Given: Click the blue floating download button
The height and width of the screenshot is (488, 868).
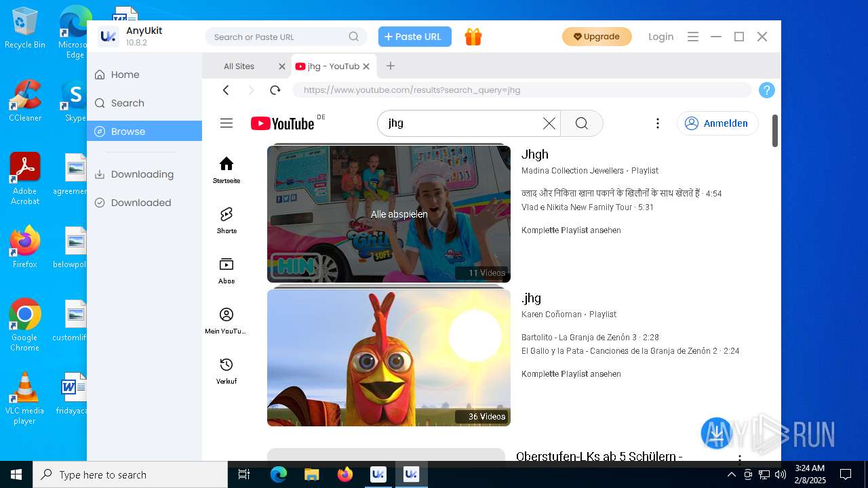Looking at the screenshot, I should click(716, 432).
